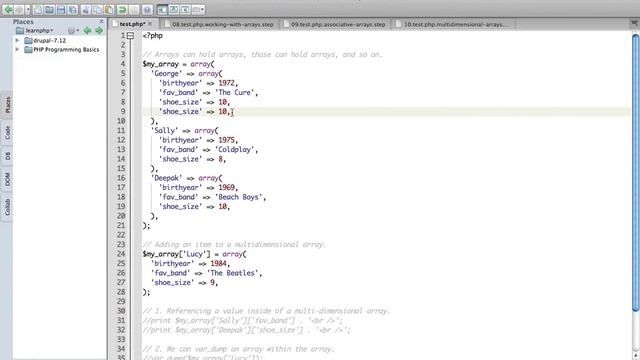Select the test.php editor tab

[132, 24]
